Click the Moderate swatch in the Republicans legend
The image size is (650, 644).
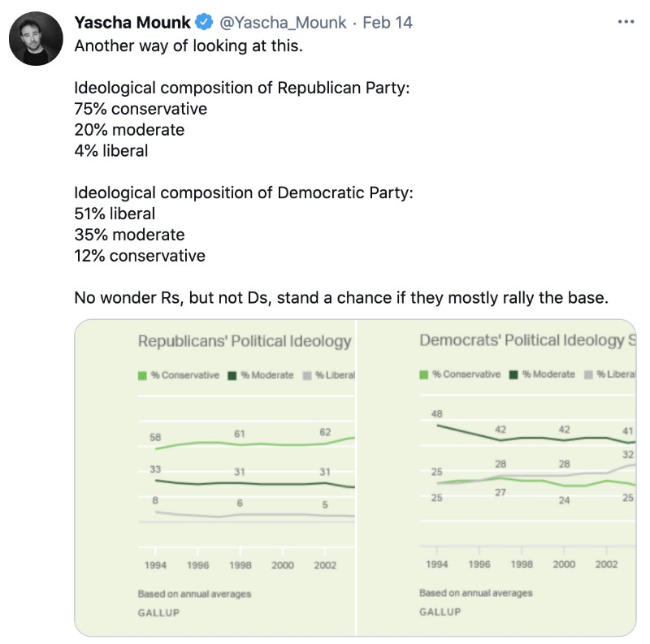232,375
